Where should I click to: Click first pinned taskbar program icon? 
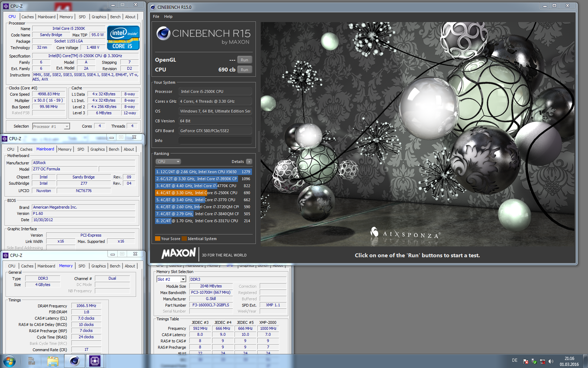31,361
